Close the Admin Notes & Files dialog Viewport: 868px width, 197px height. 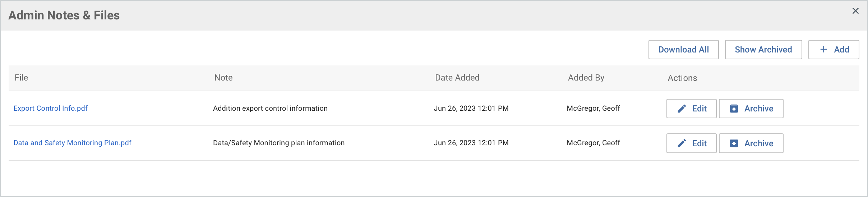pyautogui.click(x=855, y=11)
